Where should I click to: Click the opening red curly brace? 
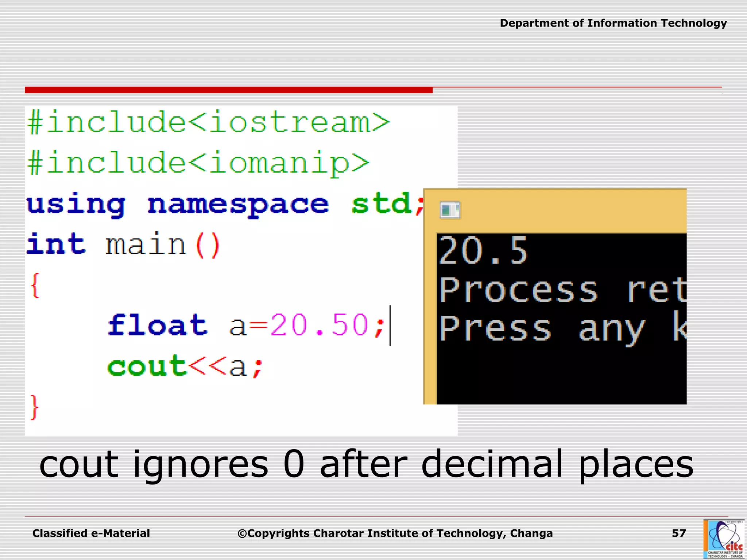pyautogui.click(x=35, y=285)
